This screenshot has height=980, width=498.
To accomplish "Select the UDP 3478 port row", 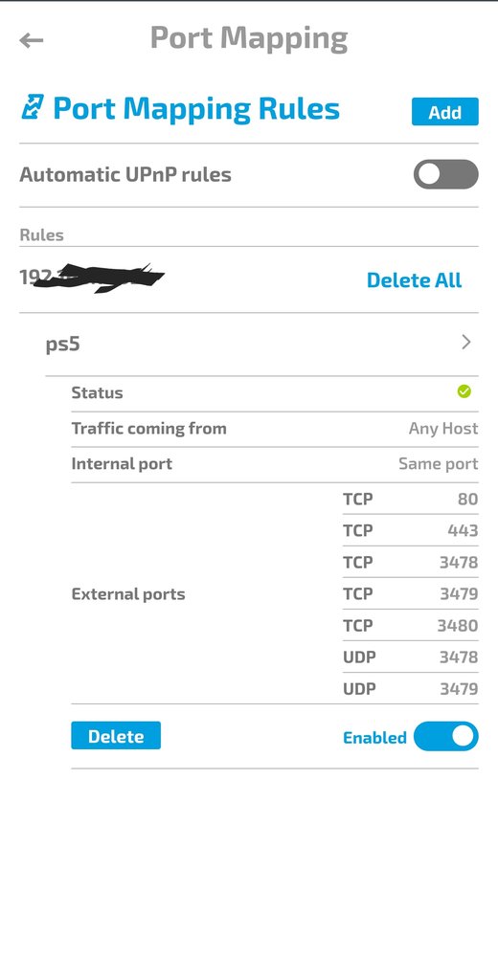I will click(411, 657).
